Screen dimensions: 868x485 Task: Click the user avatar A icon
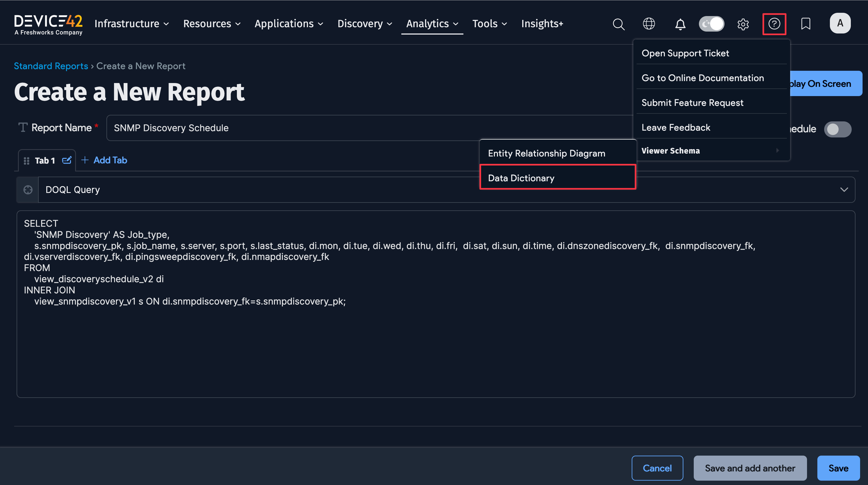[840, 23]
